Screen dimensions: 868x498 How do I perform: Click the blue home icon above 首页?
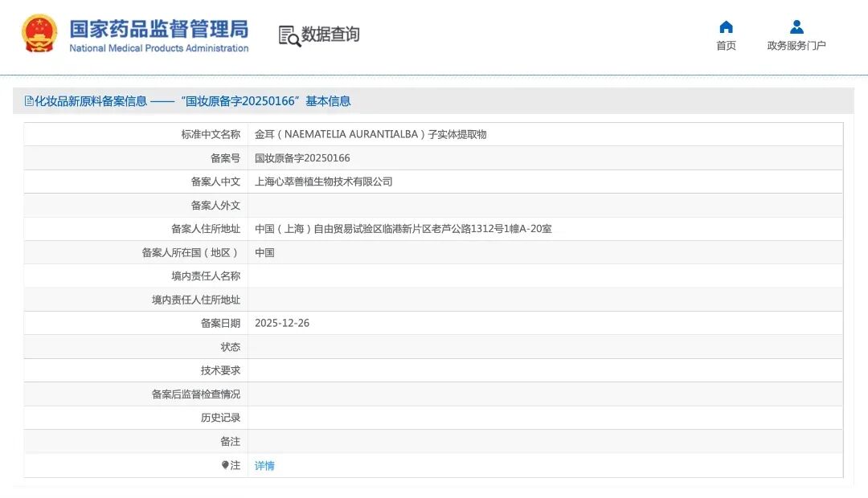click(726, 26)
